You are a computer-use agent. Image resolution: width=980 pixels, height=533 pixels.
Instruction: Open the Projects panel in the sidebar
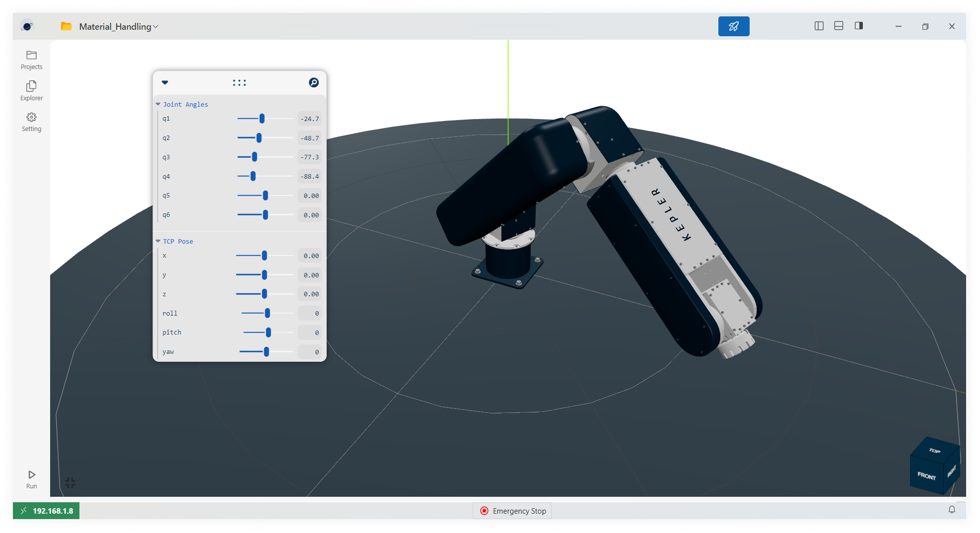[x=31, y=60]
